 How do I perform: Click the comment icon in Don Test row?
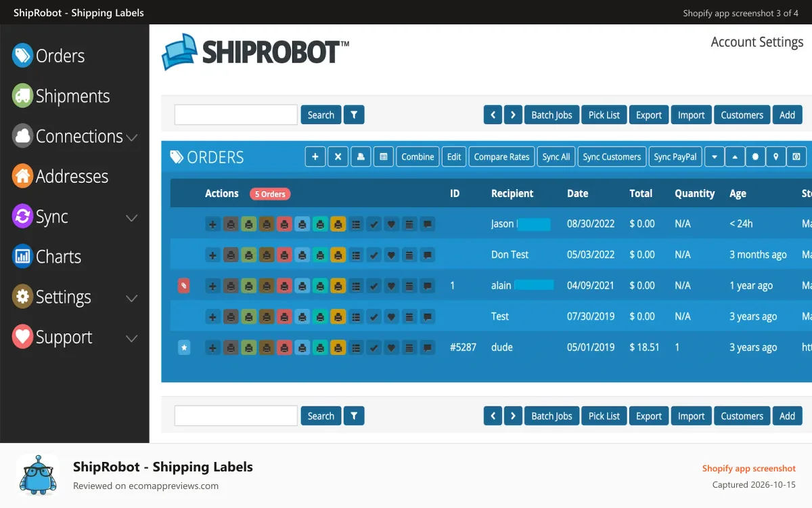pyautogui.click(x=427, y=255)
